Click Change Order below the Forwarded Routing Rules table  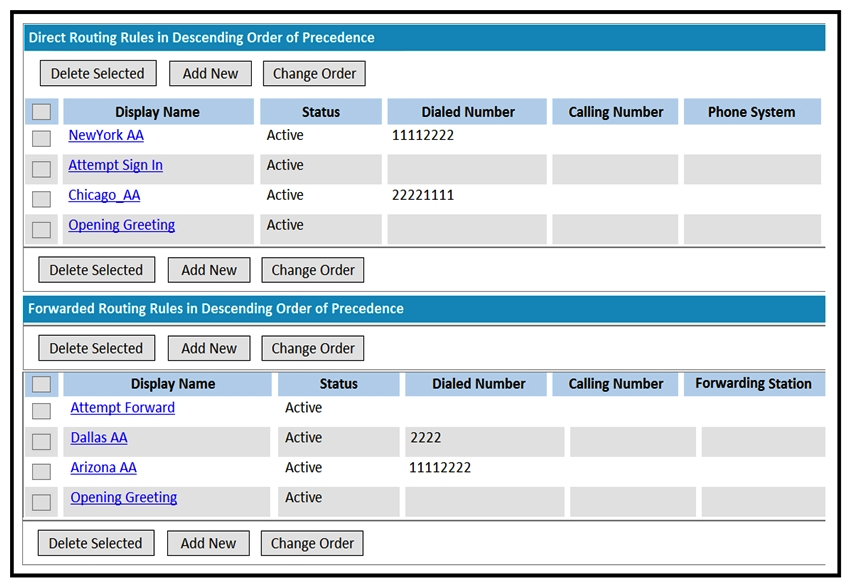(x=312, y=543)
